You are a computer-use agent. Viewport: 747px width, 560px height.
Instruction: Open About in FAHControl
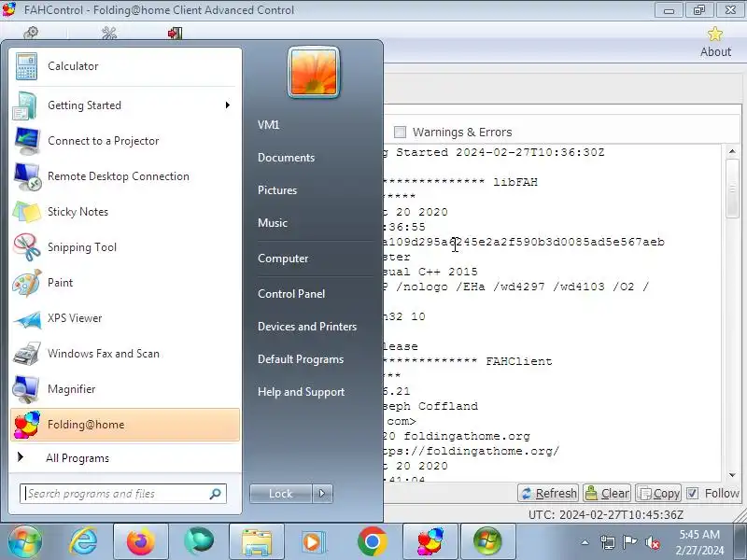(x=715, y=42)
